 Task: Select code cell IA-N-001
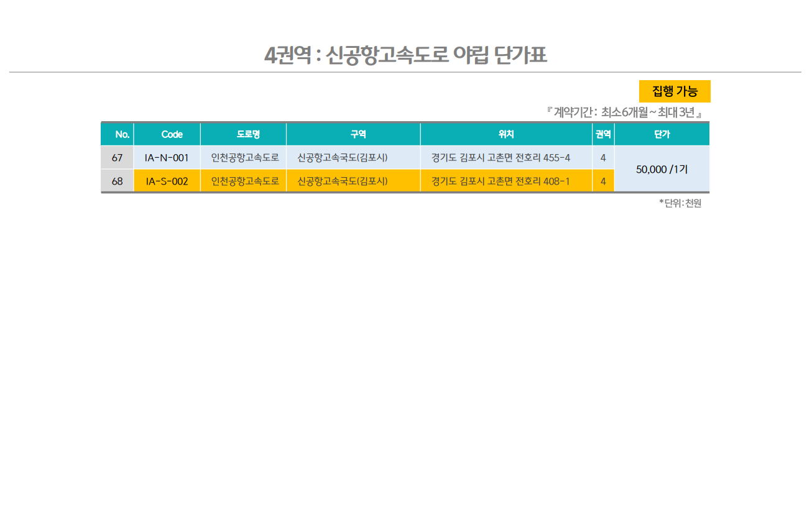(x=167, y=158)
